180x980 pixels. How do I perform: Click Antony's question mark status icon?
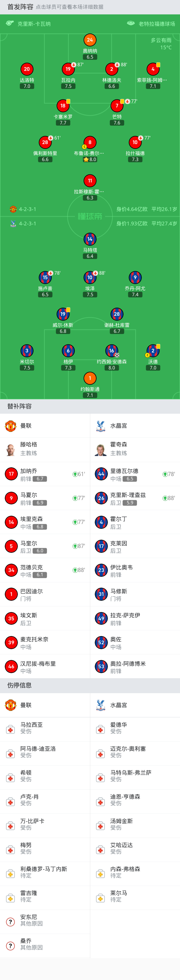(x=10, y=921)
